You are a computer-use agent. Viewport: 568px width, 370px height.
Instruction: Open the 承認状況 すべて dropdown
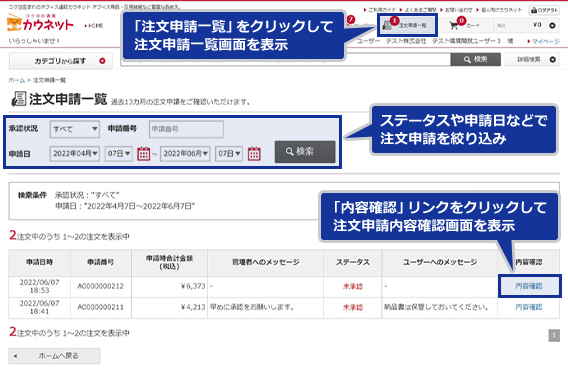coord(75,129)
